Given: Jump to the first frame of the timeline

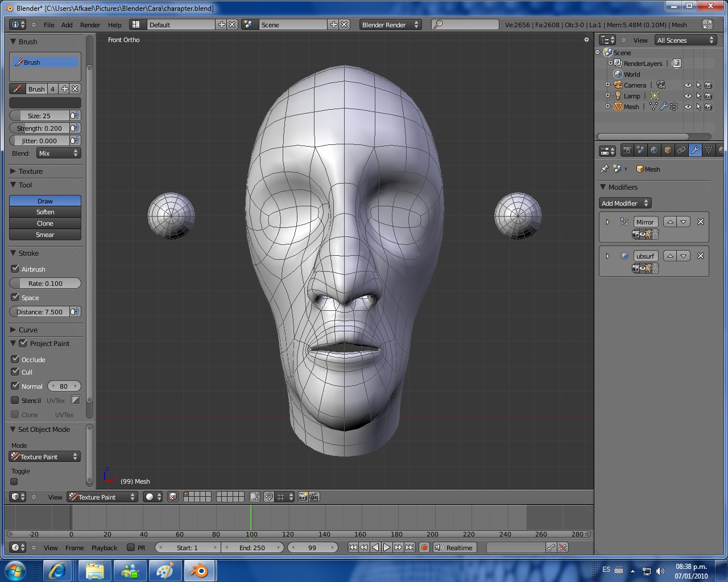Looking at the screenshot, I should (x=353, y=547).
